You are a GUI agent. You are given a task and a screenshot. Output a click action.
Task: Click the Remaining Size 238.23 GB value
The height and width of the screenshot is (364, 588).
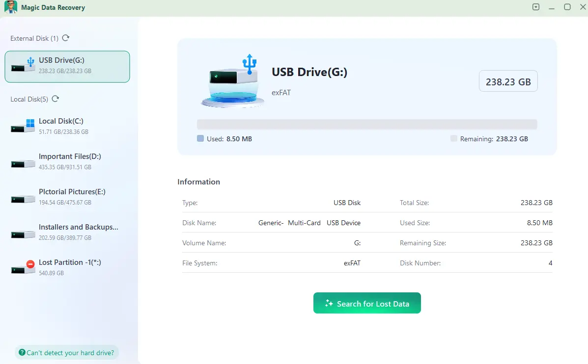(536, 243)
